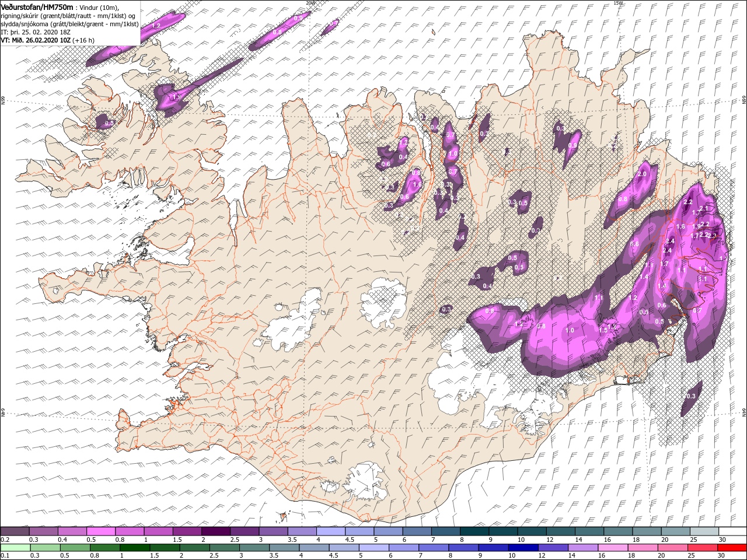Select the 'rigning/skúrir' legend description line

68,16
